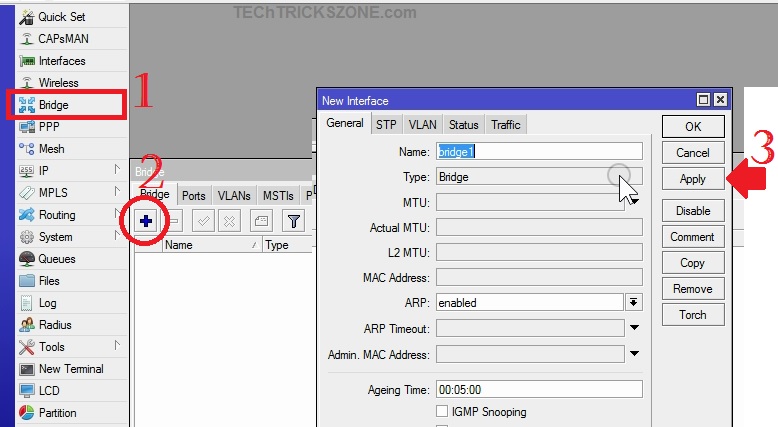Open the Files section

coord(49,281)
